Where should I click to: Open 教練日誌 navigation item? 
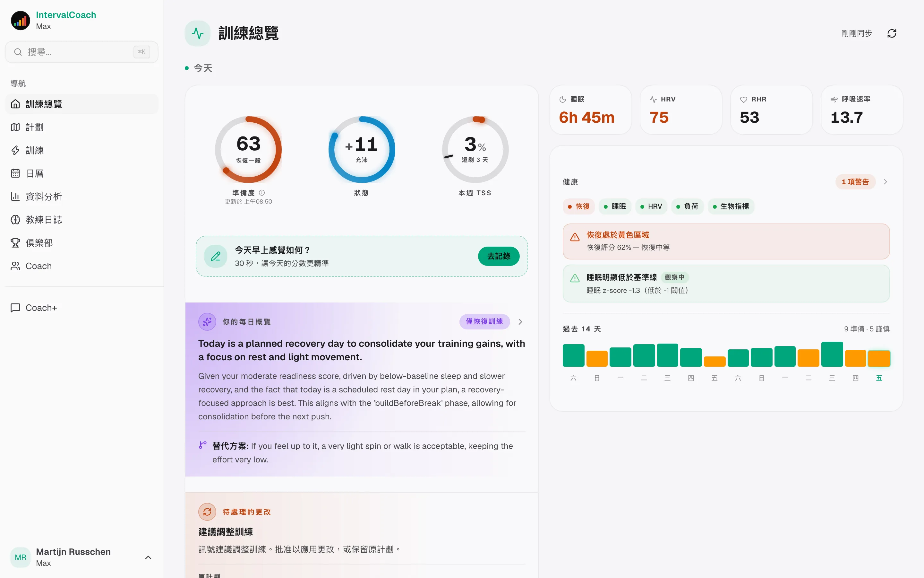(82, 220)
